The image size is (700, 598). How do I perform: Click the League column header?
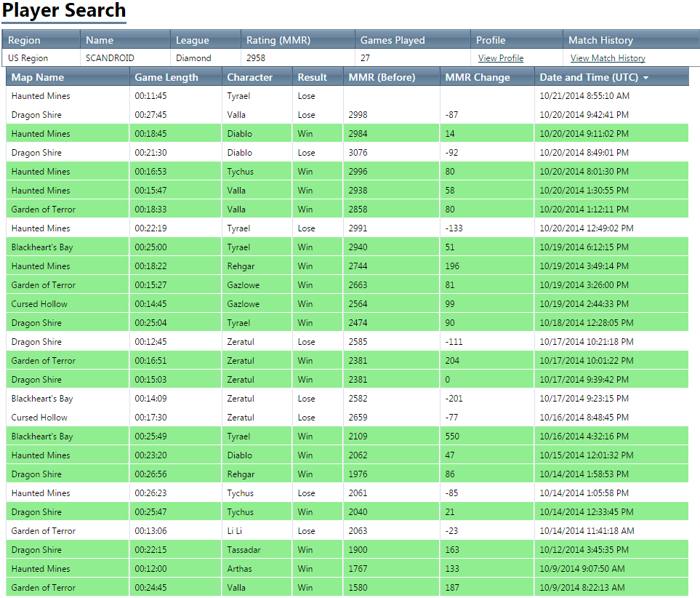pos(192,40)
